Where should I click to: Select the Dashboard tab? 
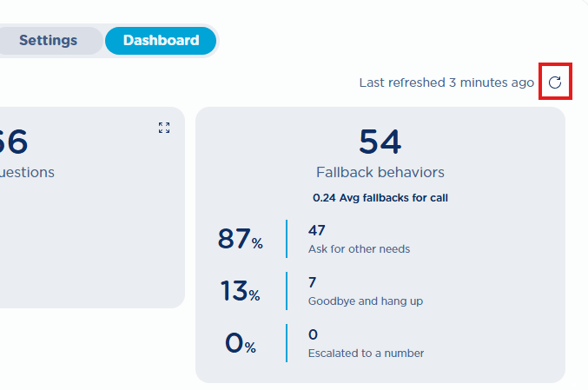(x=161, y=40)
